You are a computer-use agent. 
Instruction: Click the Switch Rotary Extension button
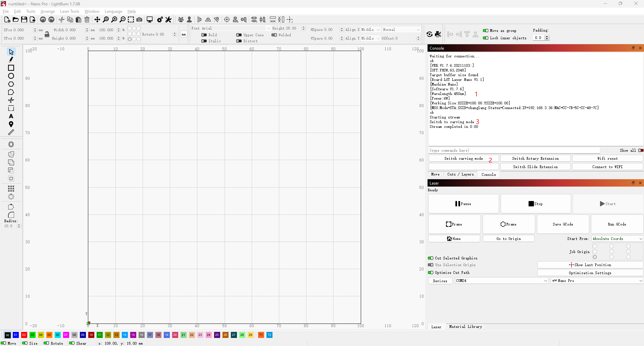(x=535, y=158)
